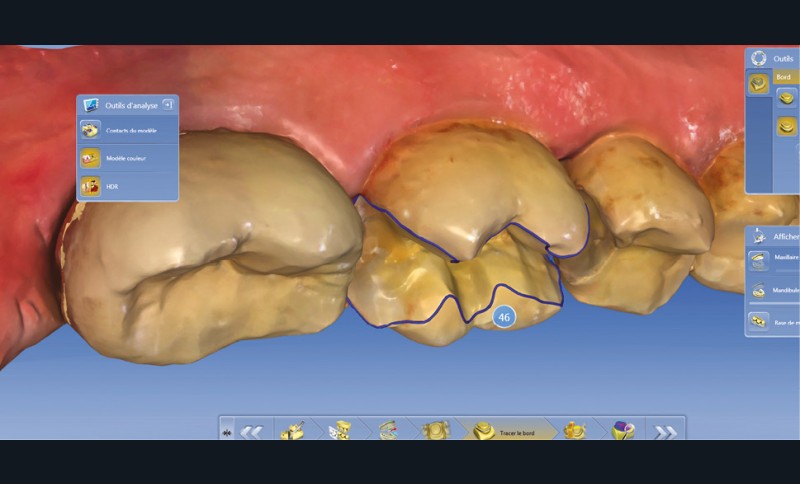Go back with double left arrows
Viewport: 800px width, 484px height.
pos(251,432)
